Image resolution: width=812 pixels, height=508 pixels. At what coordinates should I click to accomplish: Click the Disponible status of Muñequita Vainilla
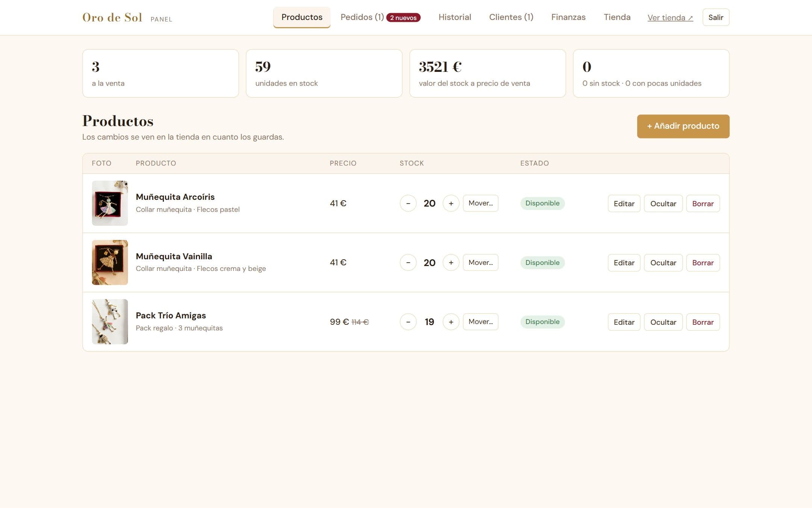542,263
